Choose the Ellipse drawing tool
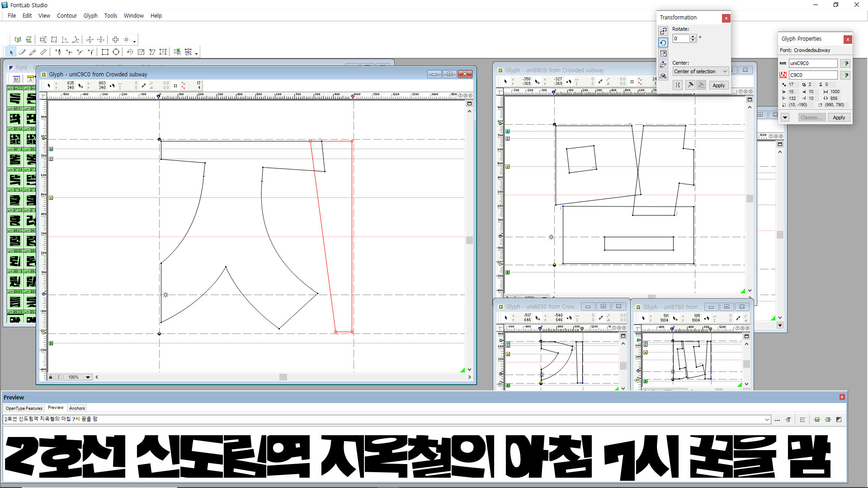868x488 pixels. pos(116,52)
